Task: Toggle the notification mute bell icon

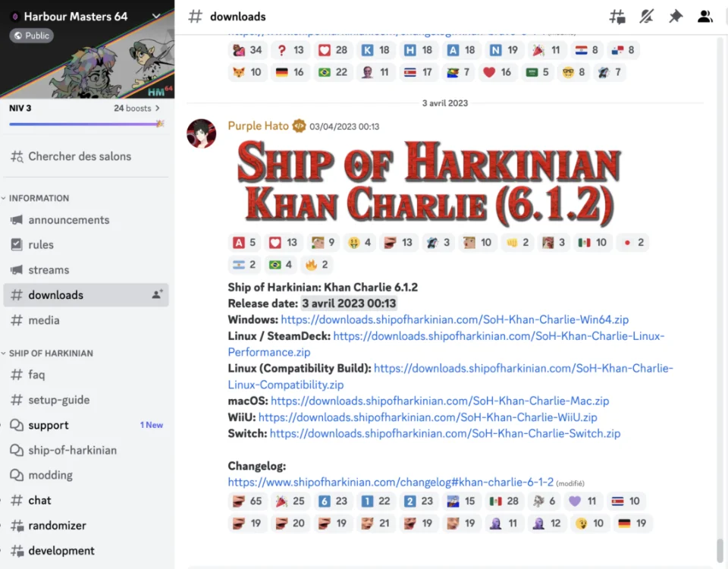Action: pos(646,17)
